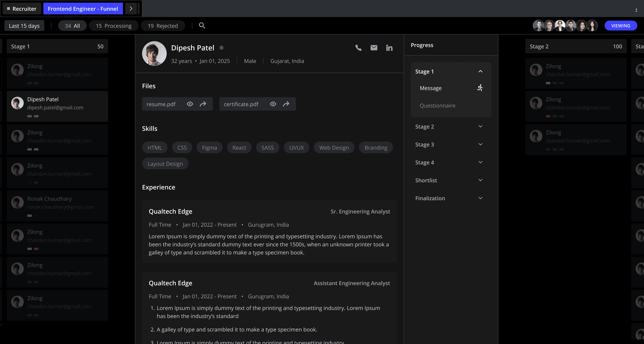Select the Ronak Chaudhary candidate card
Image resolution: width=644 pixels, height=344 pixels.
[x=57, y=206]
